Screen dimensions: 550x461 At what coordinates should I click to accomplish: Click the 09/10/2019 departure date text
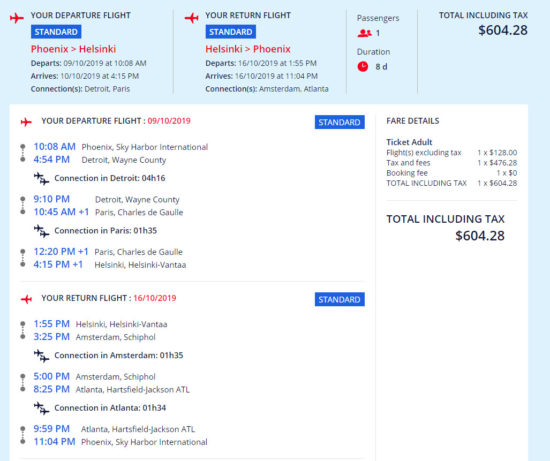click(x=169, y=121)
